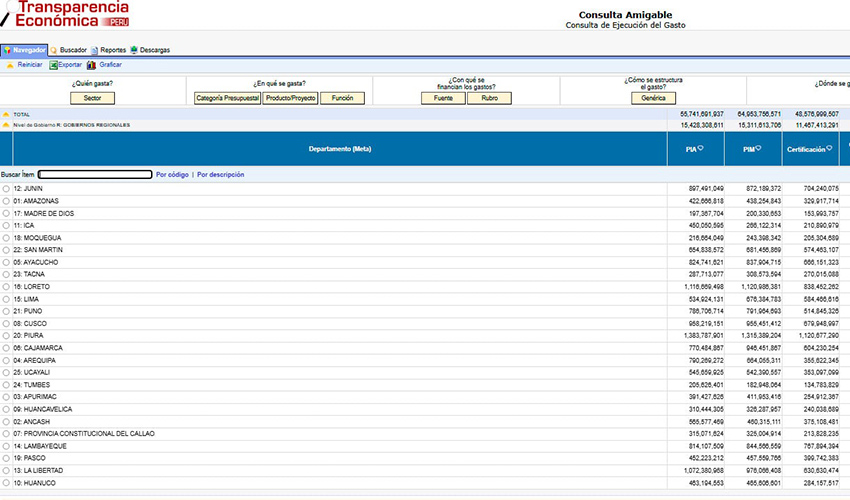Click the '20: PIURA' row label
The image size is (850, 500).
(x=28, y=336)
